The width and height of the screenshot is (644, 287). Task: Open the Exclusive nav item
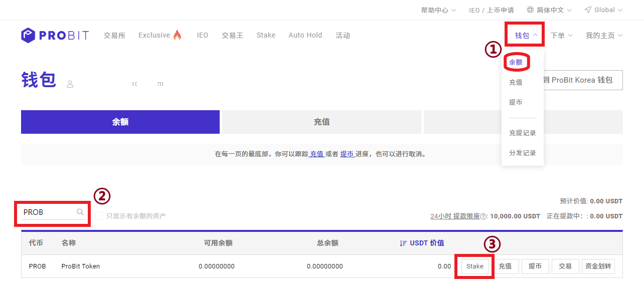tap(154, 35)
